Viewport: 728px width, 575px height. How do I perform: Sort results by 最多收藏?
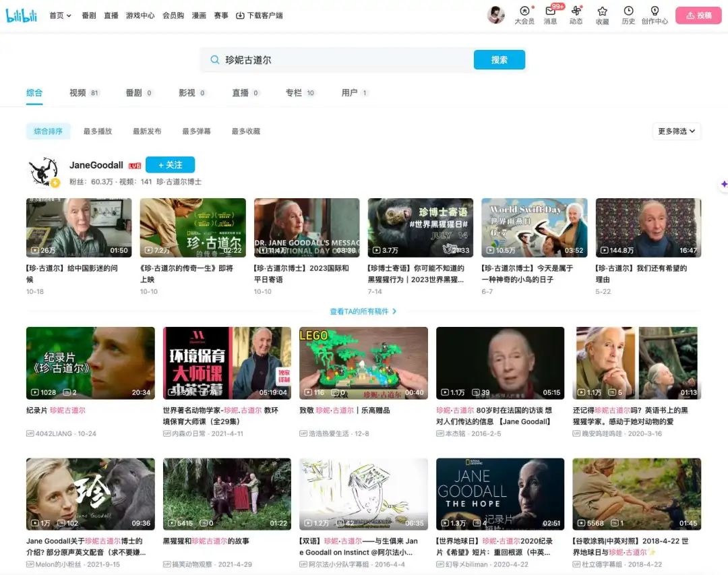pos(246,131)
